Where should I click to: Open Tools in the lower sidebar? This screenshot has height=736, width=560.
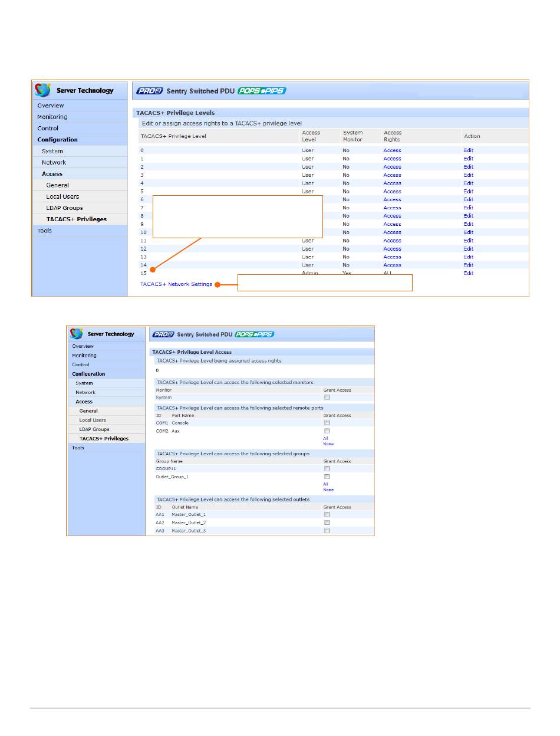pyautogui.click(x=78, y=448)
